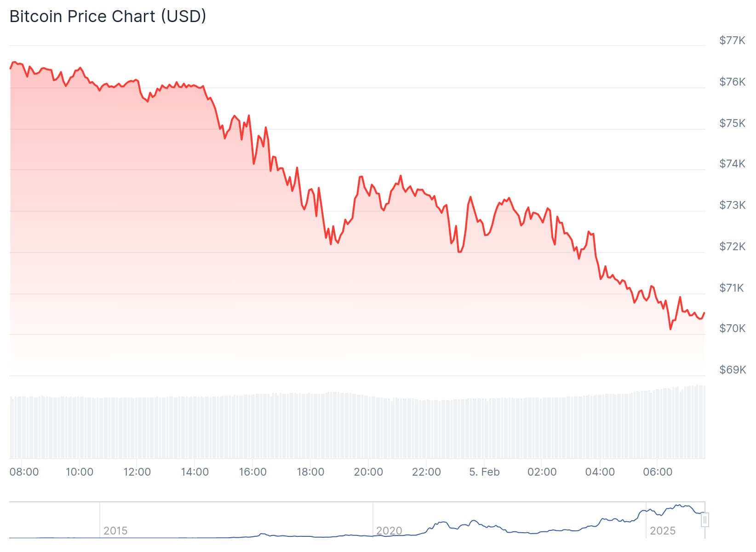
Task: Click the 10:00 time axis label
Action: click(80, 472)
